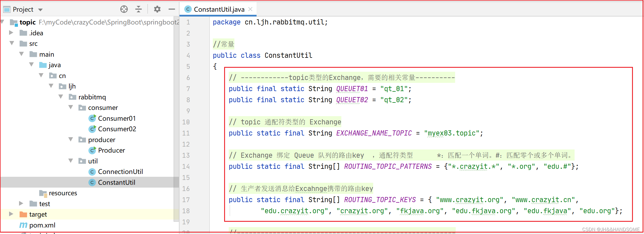644x234 pixels.
Task: Collapse the topic project root arrow
Action: [3, 22]
